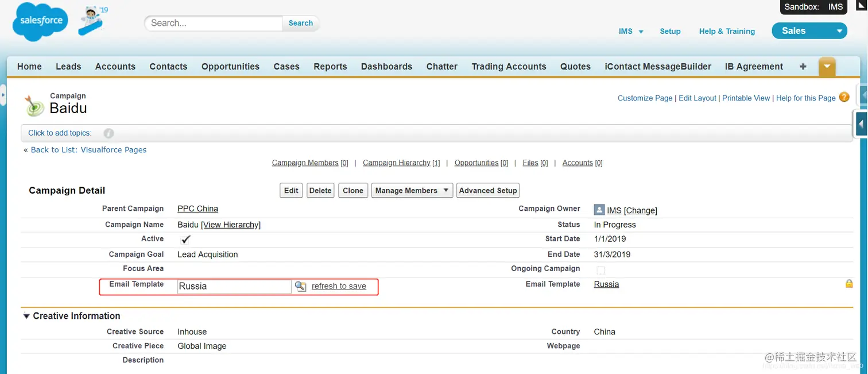
Task: Open the Russia email template link
Action: pos(606,284)
